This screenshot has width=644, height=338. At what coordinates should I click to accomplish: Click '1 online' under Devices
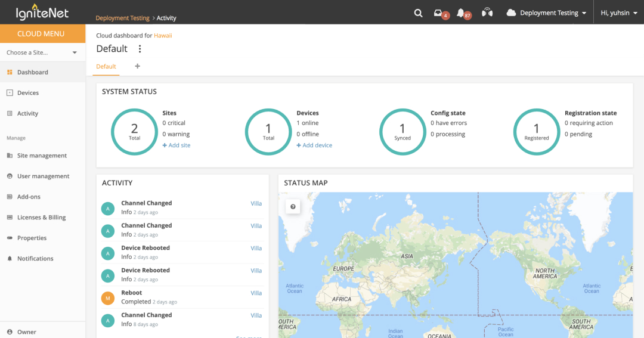pos(308,123)
